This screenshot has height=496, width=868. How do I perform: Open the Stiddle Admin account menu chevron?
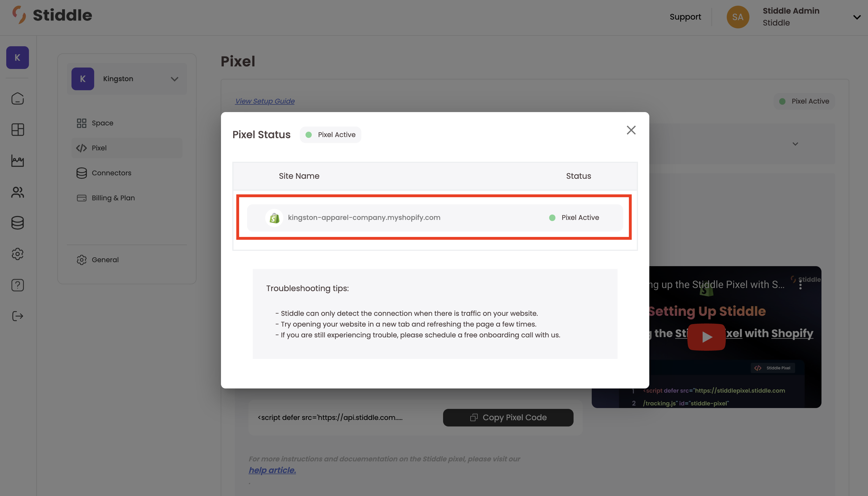tap(856, 17)
